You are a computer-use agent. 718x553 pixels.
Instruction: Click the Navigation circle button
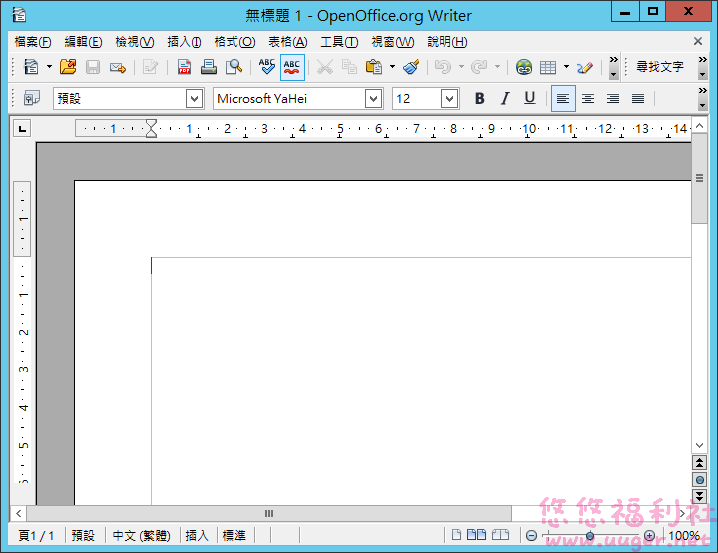pos(699,480)
